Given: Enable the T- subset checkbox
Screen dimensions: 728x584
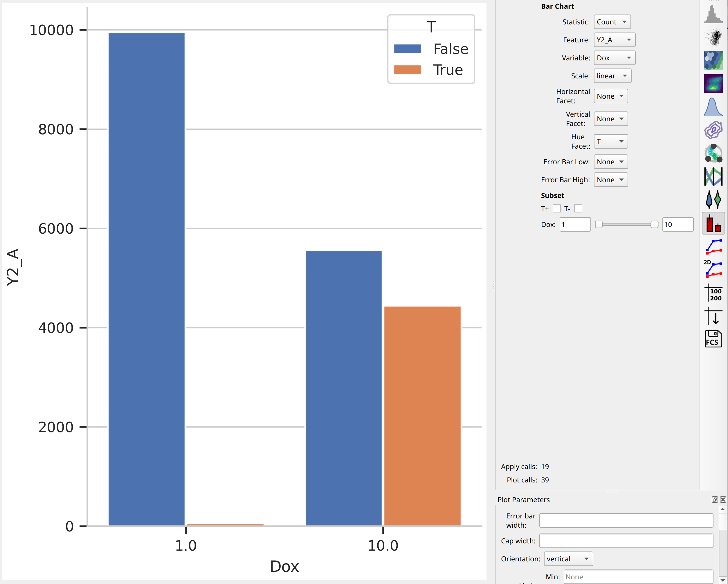Looking at the screenshot, I should 578,209.
